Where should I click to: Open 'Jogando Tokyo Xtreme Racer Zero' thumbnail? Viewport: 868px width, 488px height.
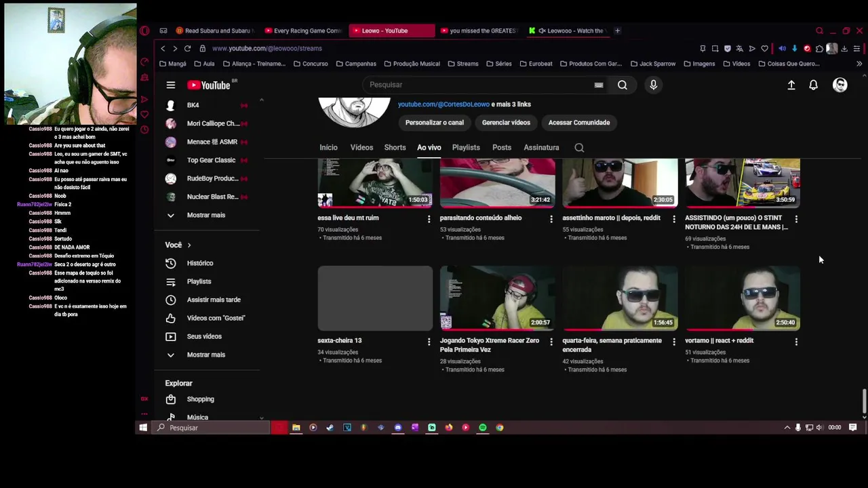point(497,298)
